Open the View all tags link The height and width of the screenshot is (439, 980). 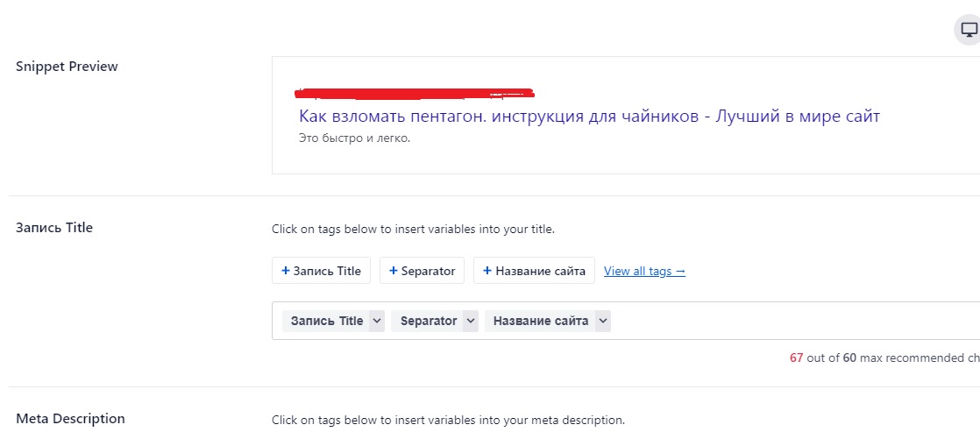(644, 271)
